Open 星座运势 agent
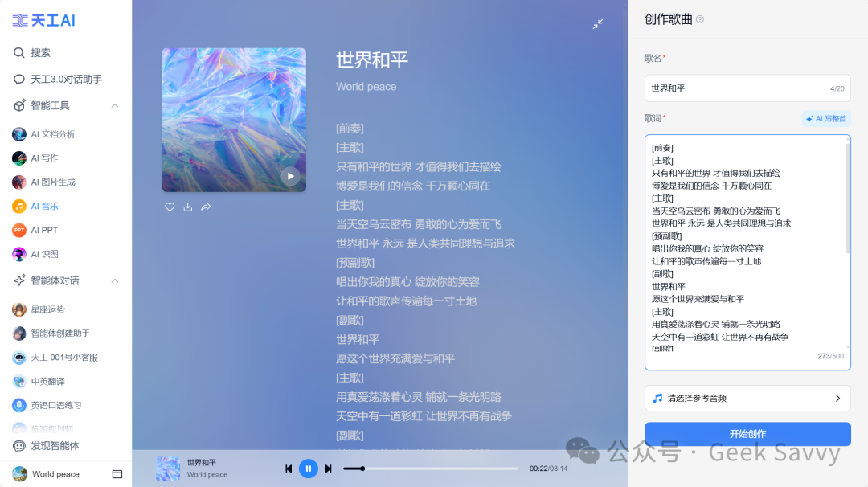The height and width of the screenshot is (487, 868). coord(39,309)
